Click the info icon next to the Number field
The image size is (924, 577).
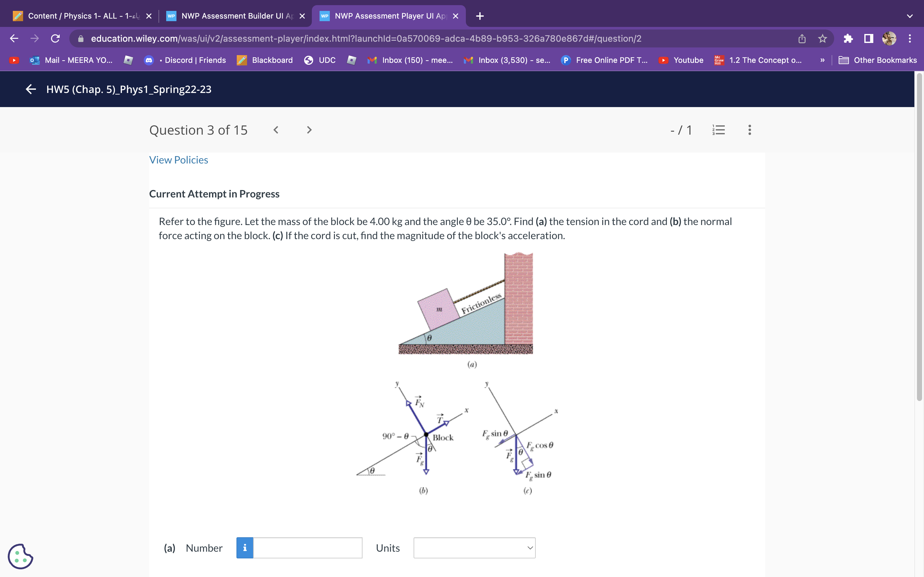coord(244,547)
